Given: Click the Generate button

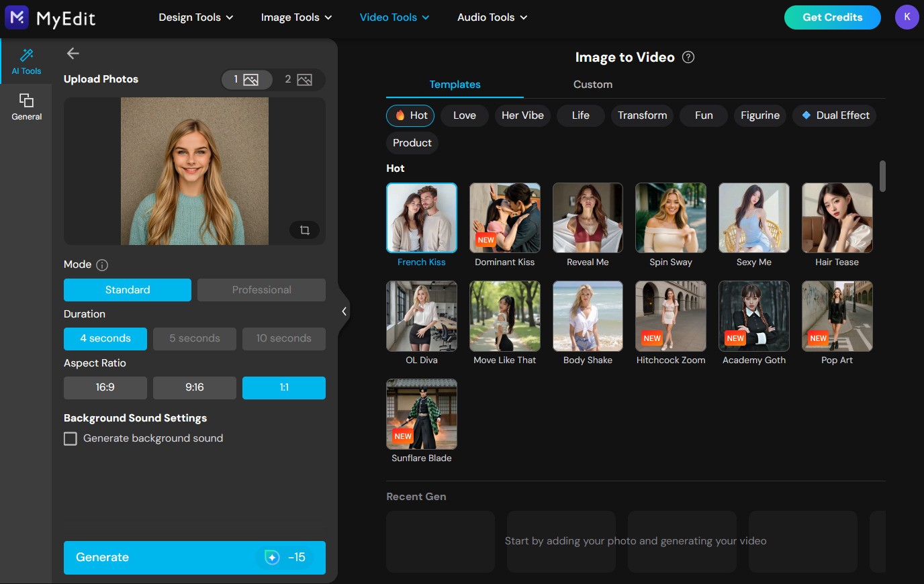Looking at the screenshot, I should click(195, 558).
